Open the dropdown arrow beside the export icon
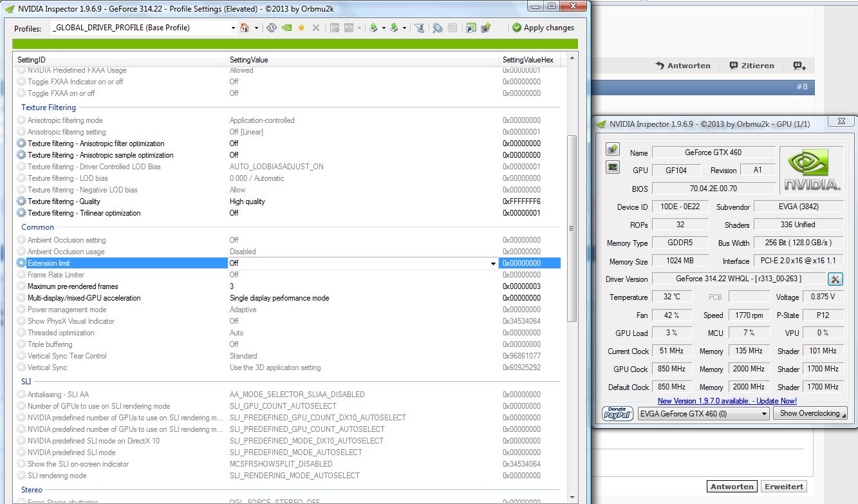The image size is (858, 504). point(384,28)
